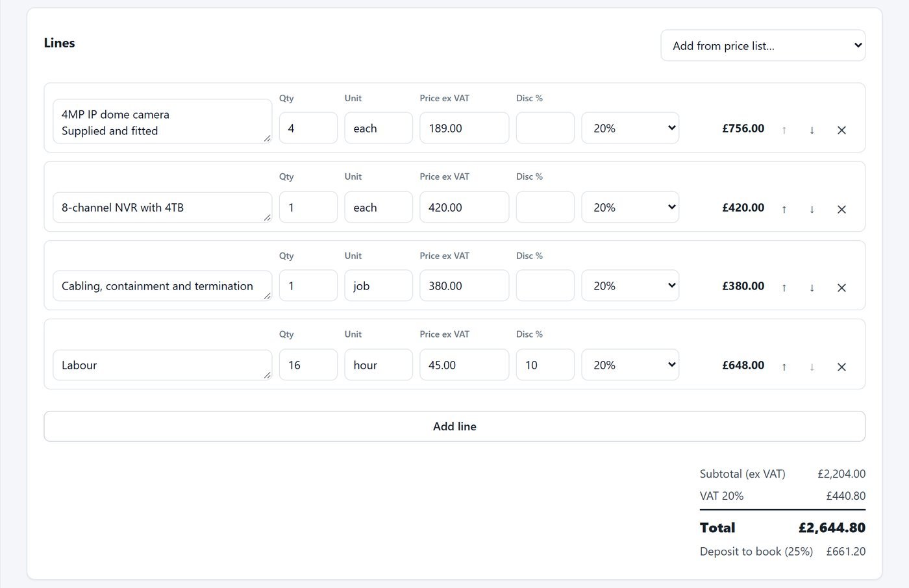
Task: Edit the 8-channel NVR with 4TB description
Action: (x=162, y=207)
